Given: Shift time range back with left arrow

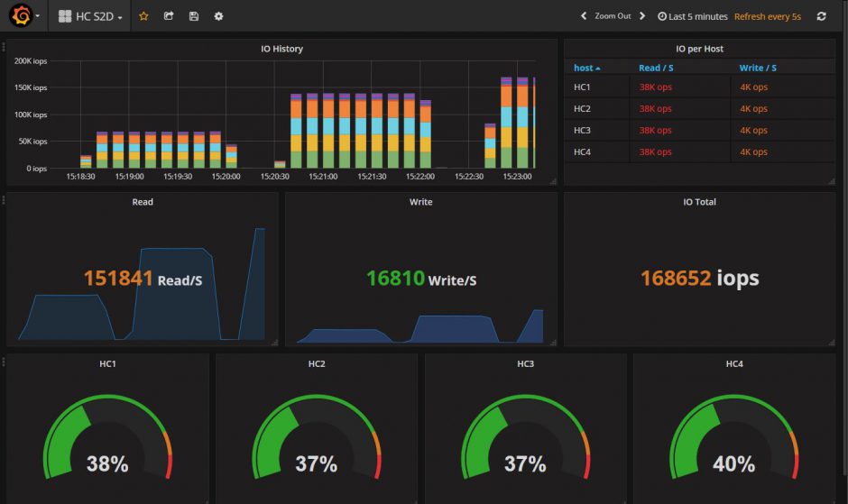Looking at the screenshot, I should click(x=584, y=16).
